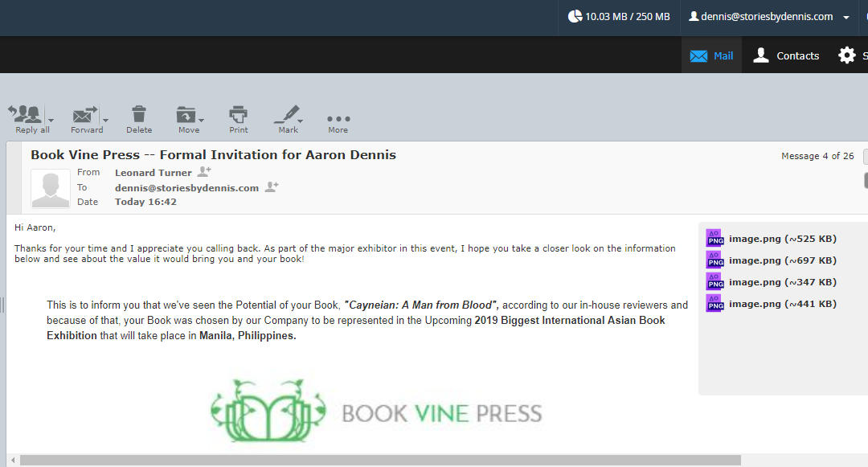Image resolution: width=868 pixels, height=467 pixels.
Task: Expand the Mark options arrow
Action: pos(301,120)
